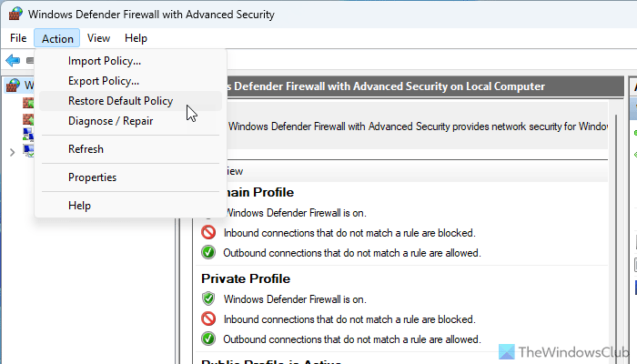Choose Export Policy... from Action menu

coord(104,81)
